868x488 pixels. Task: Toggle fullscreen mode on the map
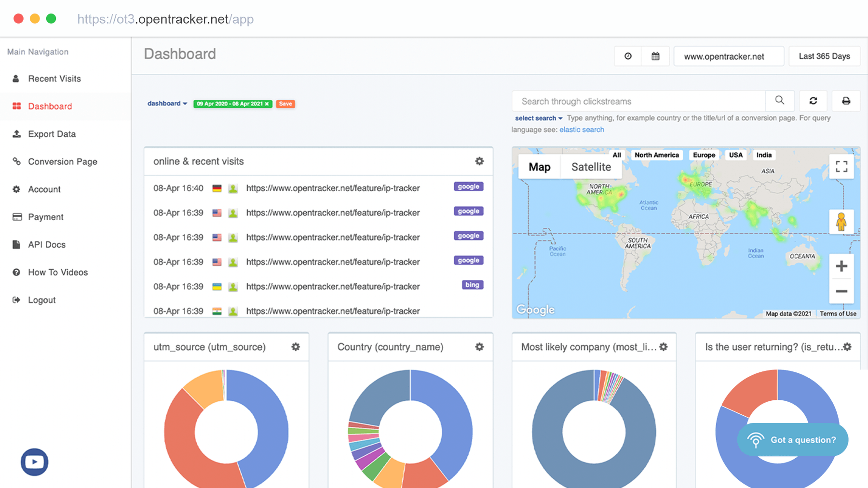click(x=841, y=166)
